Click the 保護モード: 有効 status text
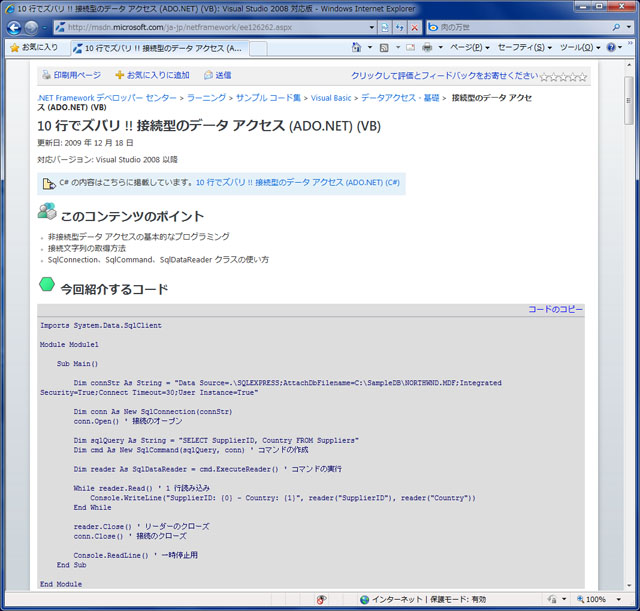 (x=458, y=599)
